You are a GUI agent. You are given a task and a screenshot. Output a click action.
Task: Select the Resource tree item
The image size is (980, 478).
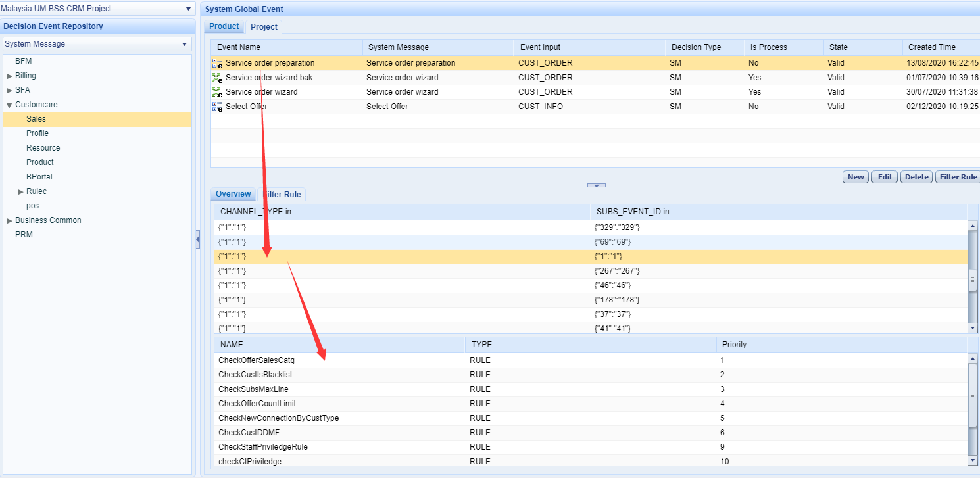click(43, 148)
